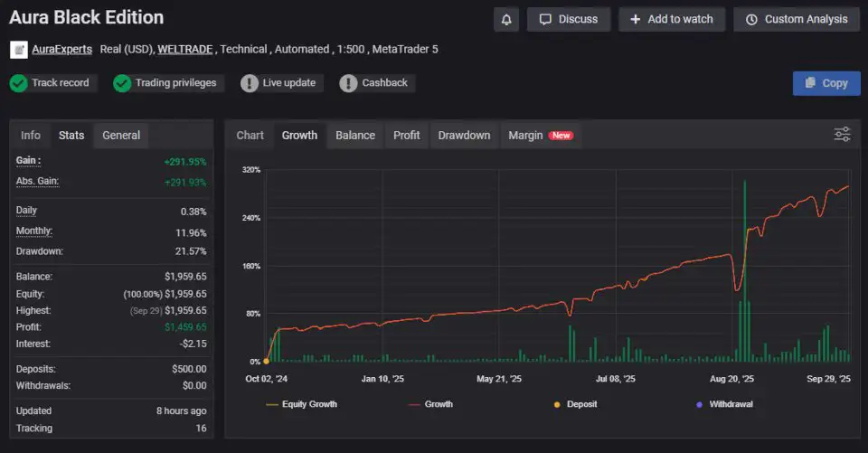Click the Add to watch button
The image size is (868, 453).
671,19
